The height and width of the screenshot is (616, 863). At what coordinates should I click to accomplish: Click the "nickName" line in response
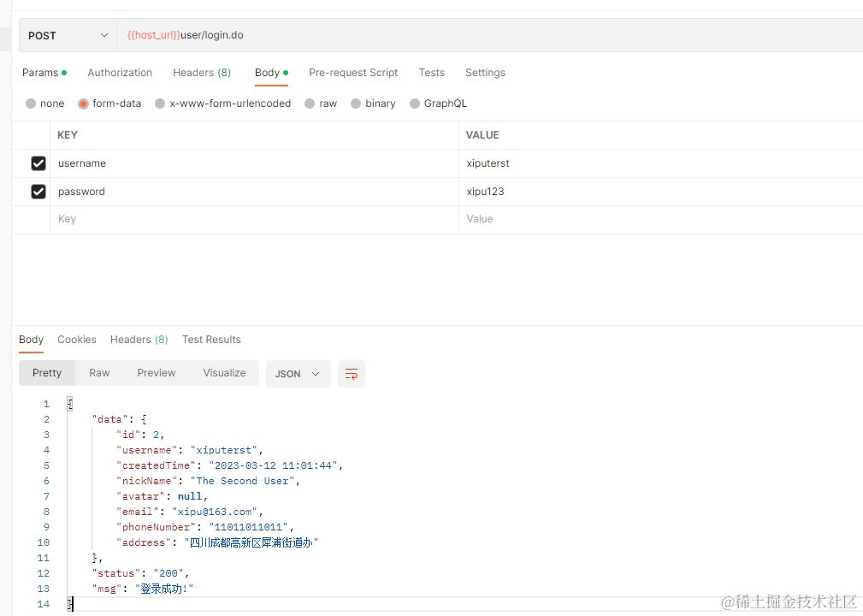pos(208,481)
